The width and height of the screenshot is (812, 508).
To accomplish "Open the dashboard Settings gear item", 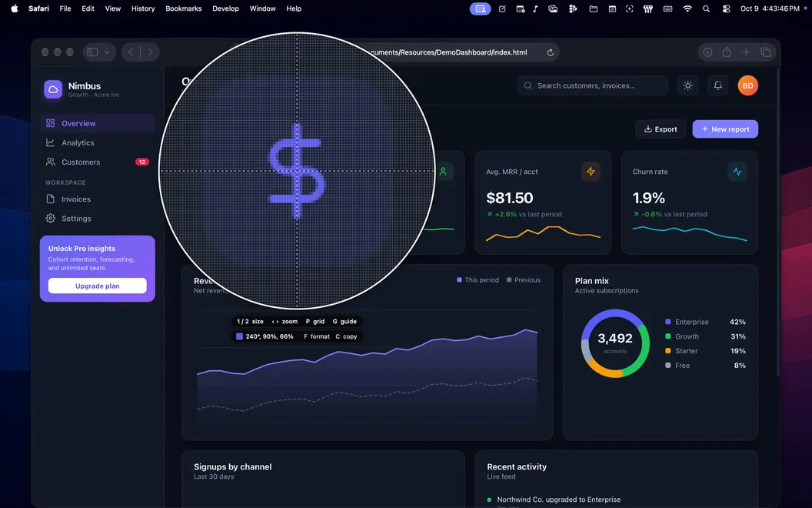I will (x=97, y=219).
